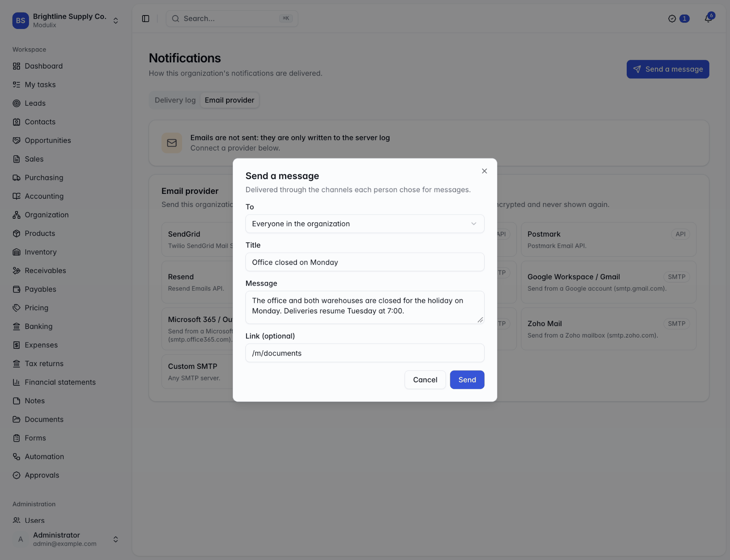Click the Title input field
The image size is (730, 560).
(365, 262)
